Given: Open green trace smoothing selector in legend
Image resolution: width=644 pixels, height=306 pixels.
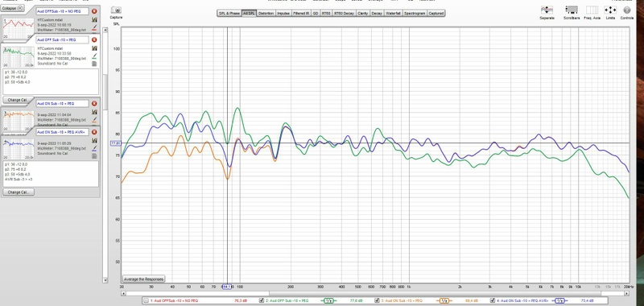Looking at the screenshot, I should point(328,301).
